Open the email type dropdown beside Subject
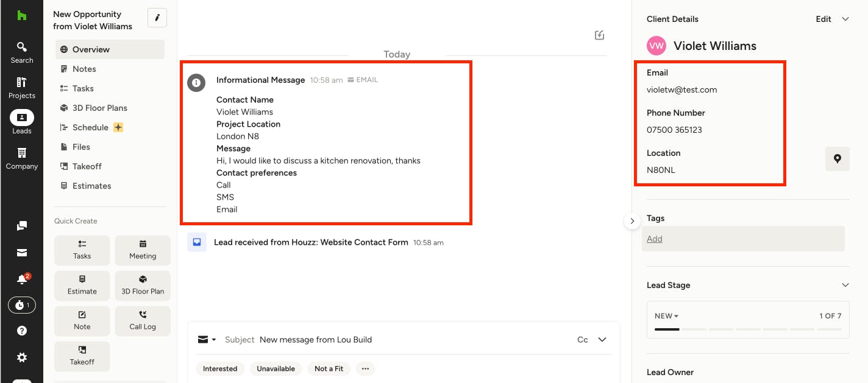Image resolution: width=868 pixels, height=383 pixels. tap(207, 340)
